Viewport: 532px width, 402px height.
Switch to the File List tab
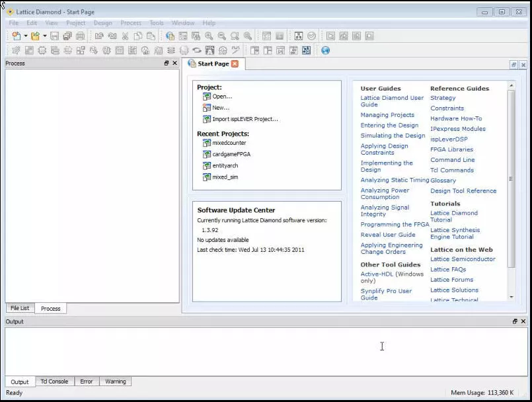20,308
